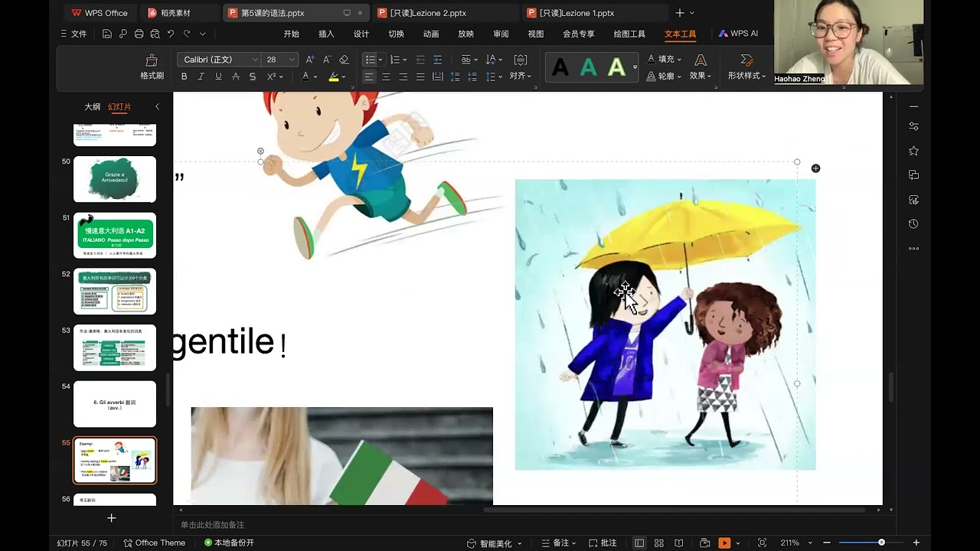This screenshot has height=551, width=980.
Task: Toggle right text alignment
Action: 403,77
